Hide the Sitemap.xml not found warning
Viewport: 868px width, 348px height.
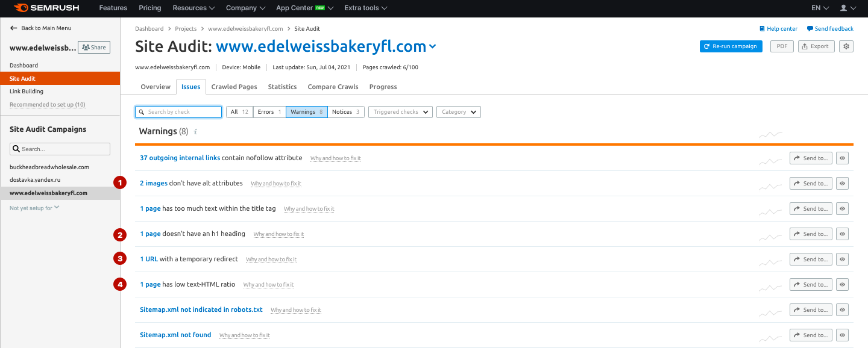(x=843, y=335)
